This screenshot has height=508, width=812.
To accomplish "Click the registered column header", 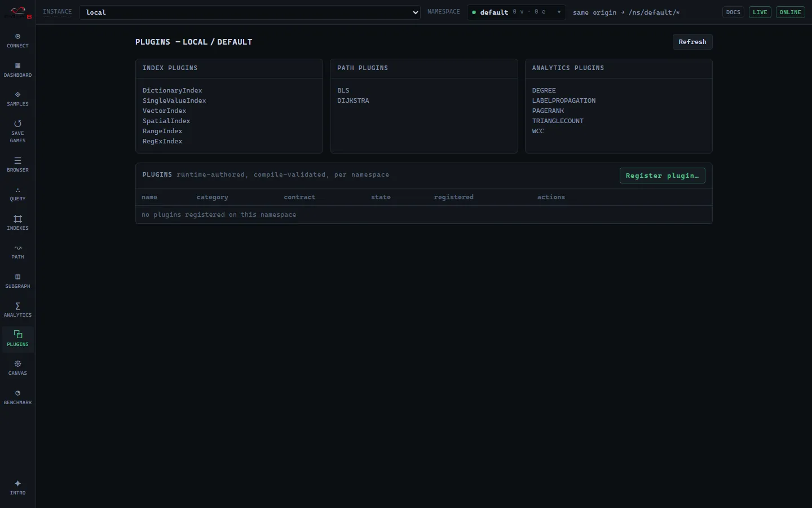I will [453, 197].
